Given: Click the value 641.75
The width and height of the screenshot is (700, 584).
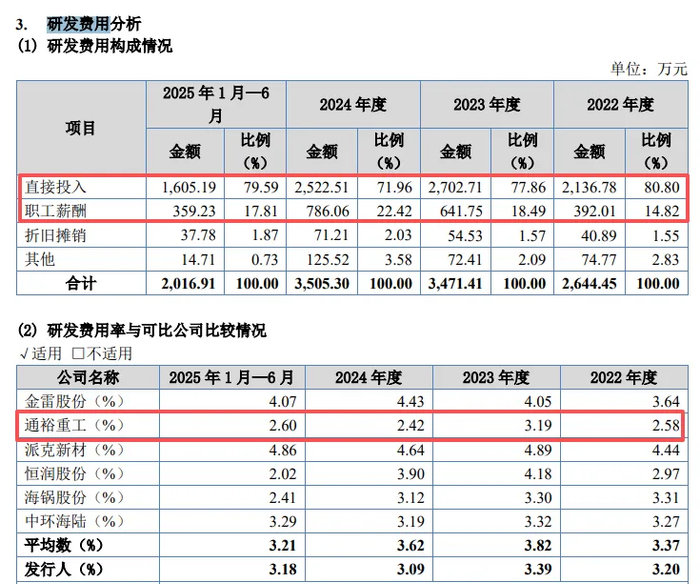Looking at the screenshot, I should (x=462, y=211).
